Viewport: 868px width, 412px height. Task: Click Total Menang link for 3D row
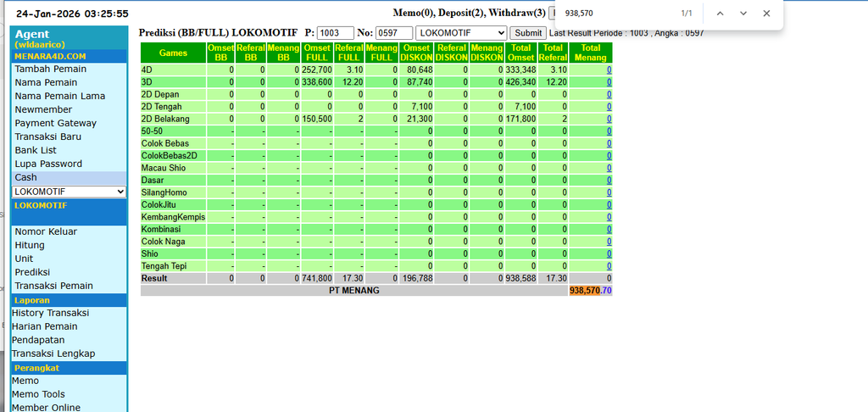(x=609, y=82)
